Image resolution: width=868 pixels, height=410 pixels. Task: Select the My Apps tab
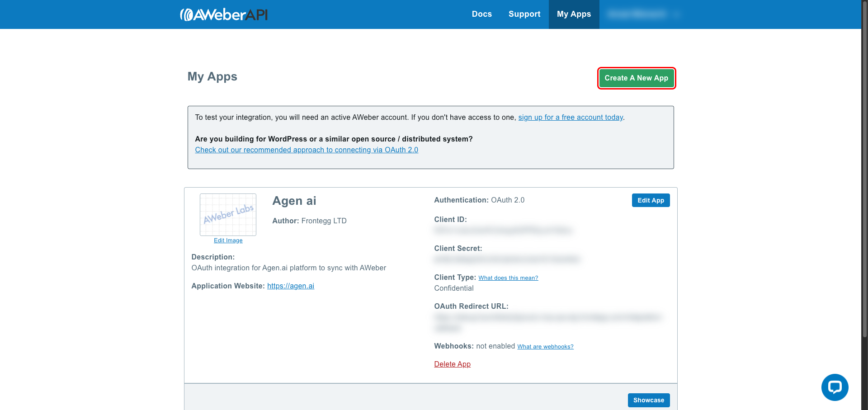coord(574,14)
